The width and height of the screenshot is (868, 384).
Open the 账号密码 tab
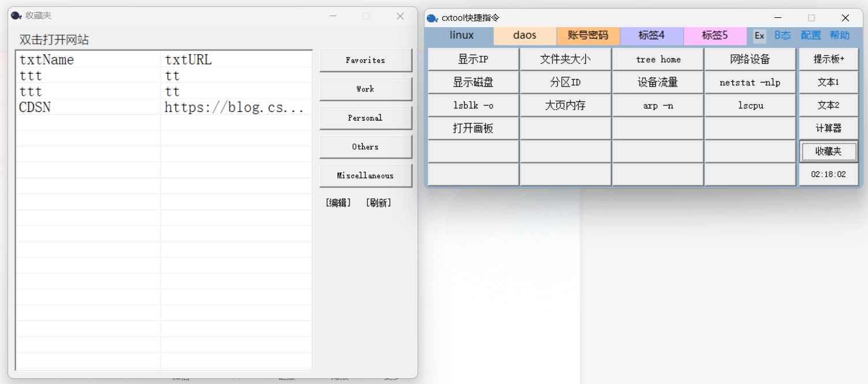pyautogui.click(x=588, y=35)
